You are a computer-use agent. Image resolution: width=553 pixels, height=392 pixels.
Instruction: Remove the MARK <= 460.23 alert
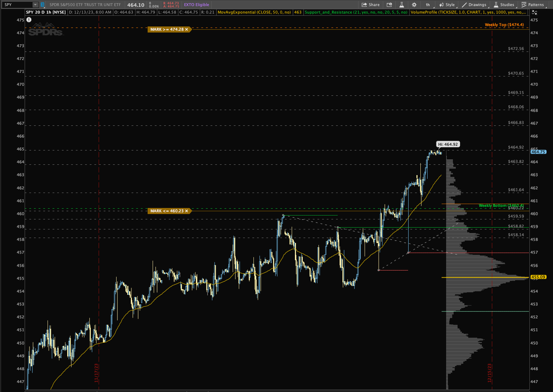point(188,211)
